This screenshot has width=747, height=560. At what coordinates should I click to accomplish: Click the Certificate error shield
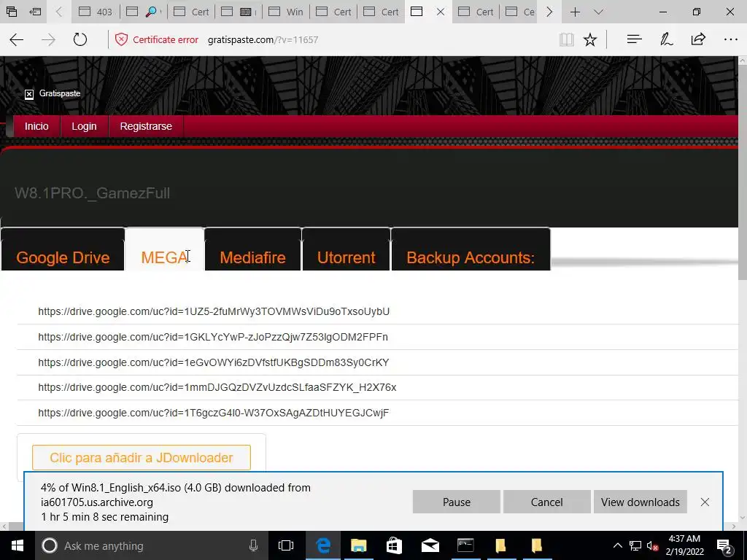122,39
